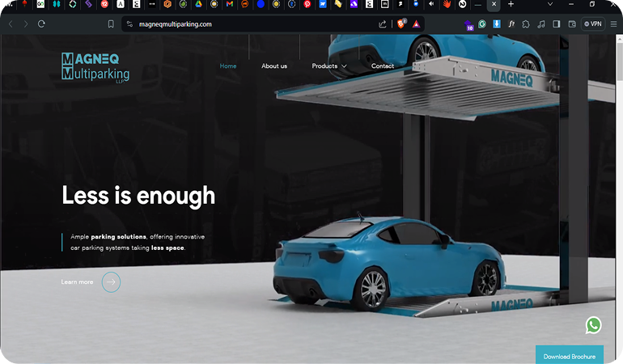This screenshot has height=364, width=623.
Task: Click the circled arrow beside Learn more
Action: coord(111,282)
